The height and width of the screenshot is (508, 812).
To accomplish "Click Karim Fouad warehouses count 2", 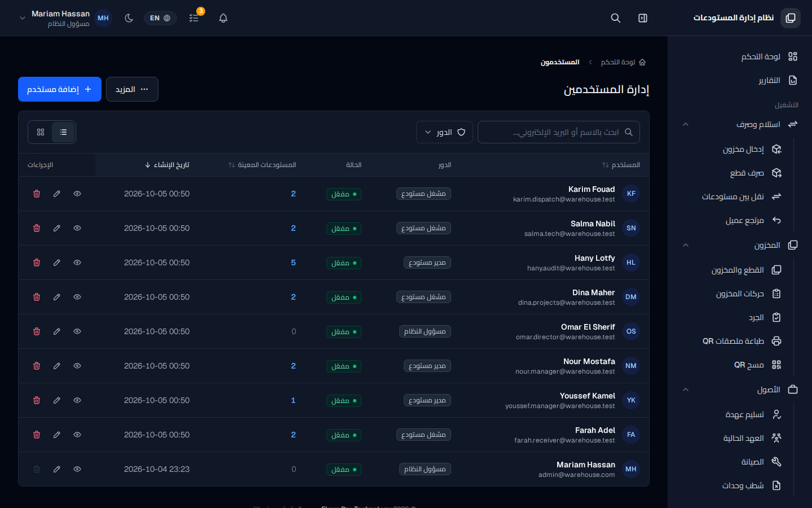I will pos(293,194).
